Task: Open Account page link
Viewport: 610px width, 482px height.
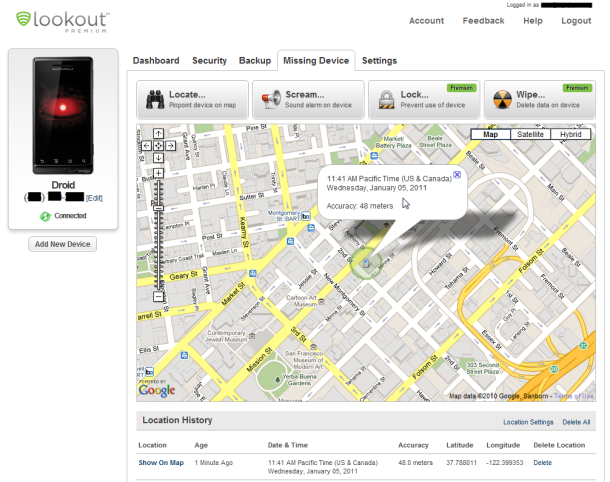Action: (x=426, y=21)
